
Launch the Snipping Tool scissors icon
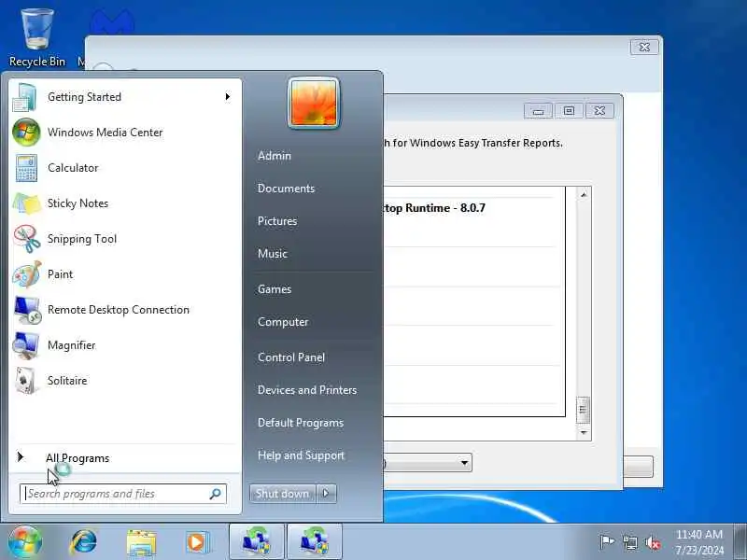(x=27, y=239)
